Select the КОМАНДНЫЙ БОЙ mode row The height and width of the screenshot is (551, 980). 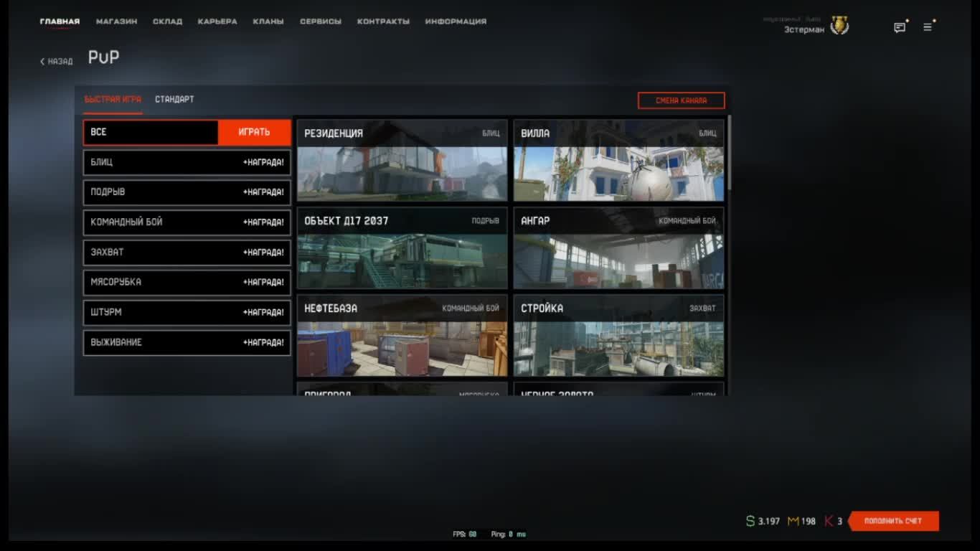(187, 222)
